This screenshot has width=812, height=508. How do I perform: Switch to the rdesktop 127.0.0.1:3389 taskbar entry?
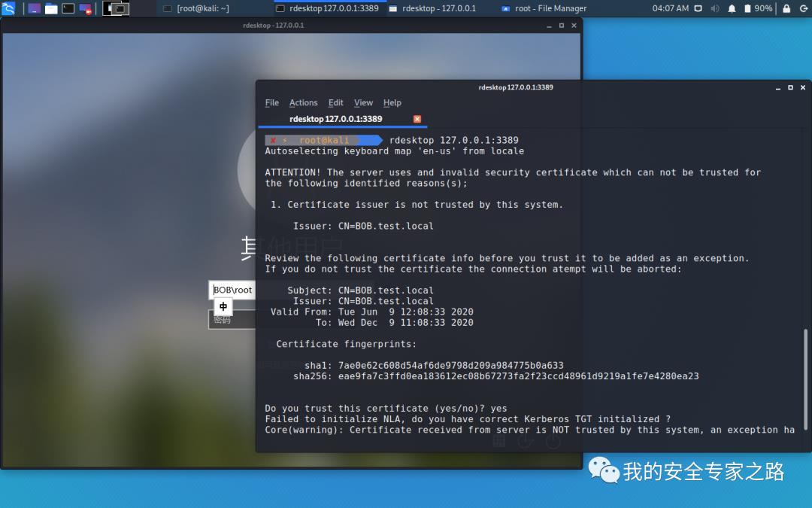tap(329, 8)
